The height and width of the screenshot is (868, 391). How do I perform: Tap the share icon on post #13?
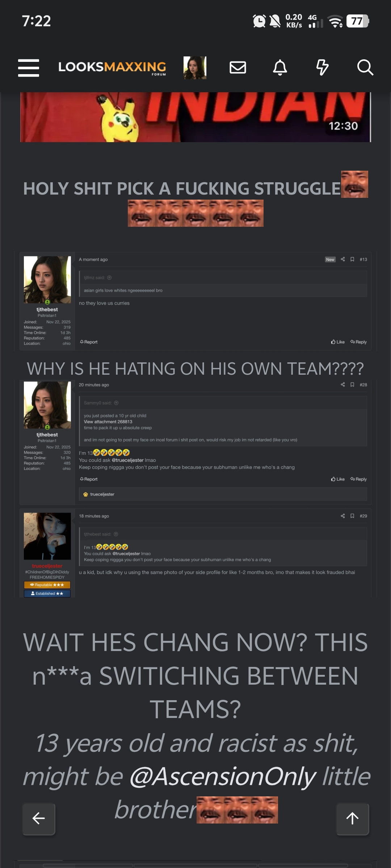[x=342, y=259]
